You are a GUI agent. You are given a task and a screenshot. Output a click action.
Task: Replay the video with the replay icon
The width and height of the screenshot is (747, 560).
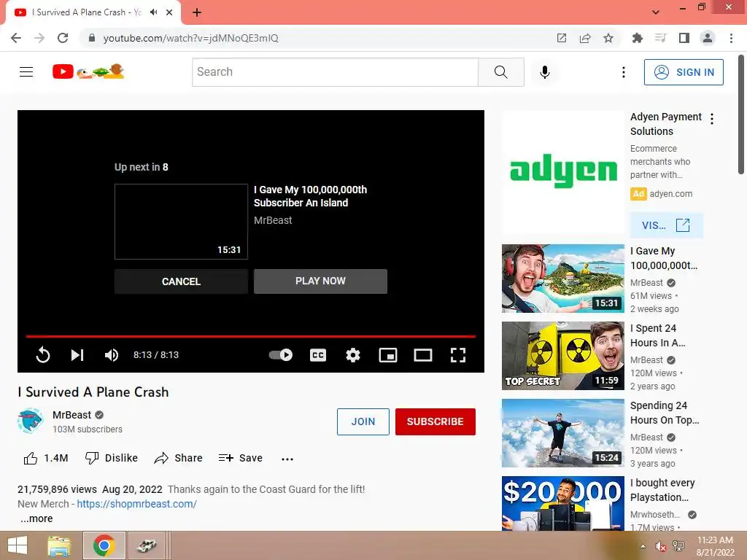coord(43,355)
